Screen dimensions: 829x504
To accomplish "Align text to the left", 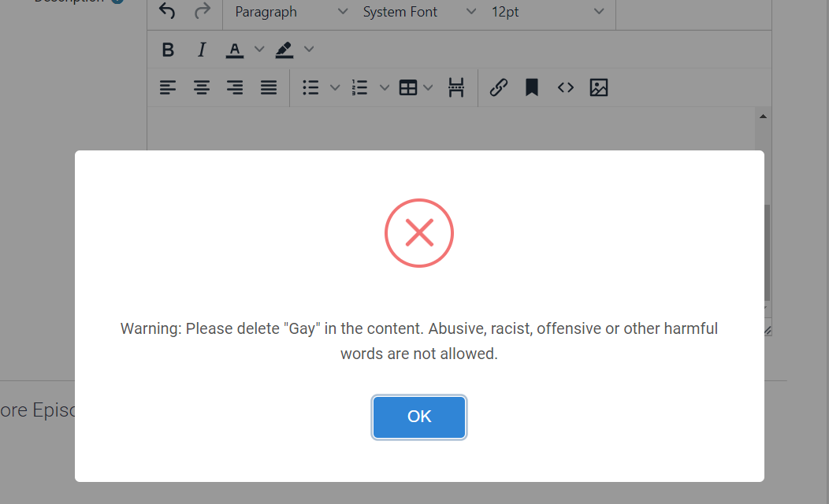I will click(x=168, y=87).
